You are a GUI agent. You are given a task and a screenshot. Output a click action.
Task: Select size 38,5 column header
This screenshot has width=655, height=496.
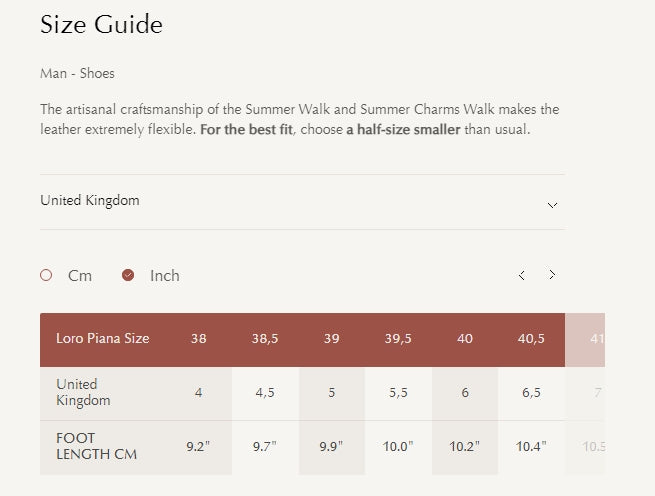(265, 339)
